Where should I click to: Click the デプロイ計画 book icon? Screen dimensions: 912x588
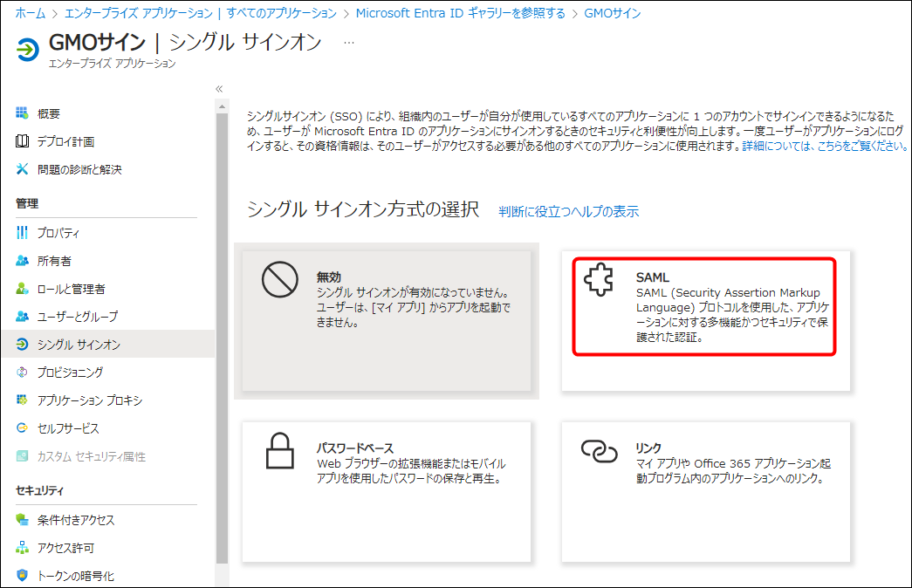[22, 141]
